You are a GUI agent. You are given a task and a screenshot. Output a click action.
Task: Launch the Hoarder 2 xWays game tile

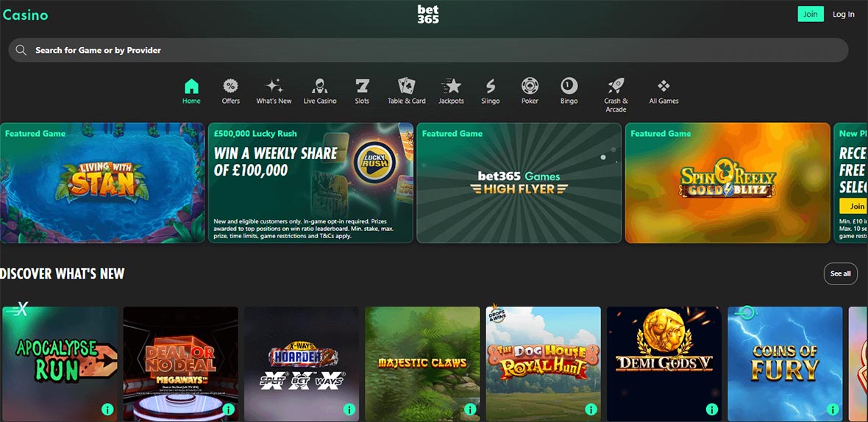(x=302, y=364)
